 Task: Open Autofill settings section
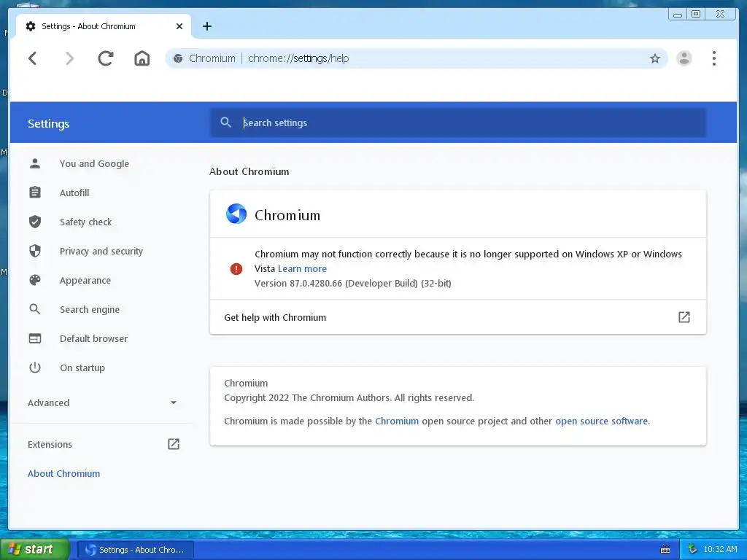pyautogui.click(x=74, y=192)
